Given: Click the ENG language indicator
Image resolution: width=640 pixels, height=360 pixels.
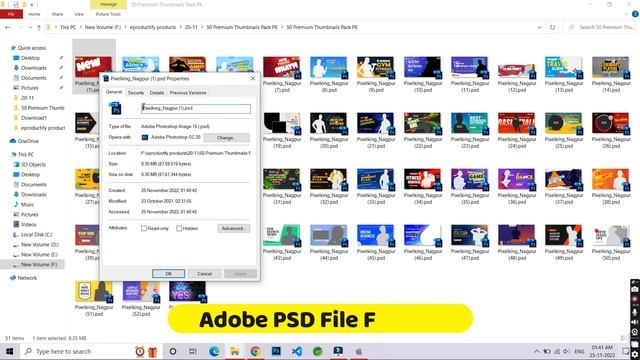Looking at the screenshot, I should point(579,352).
